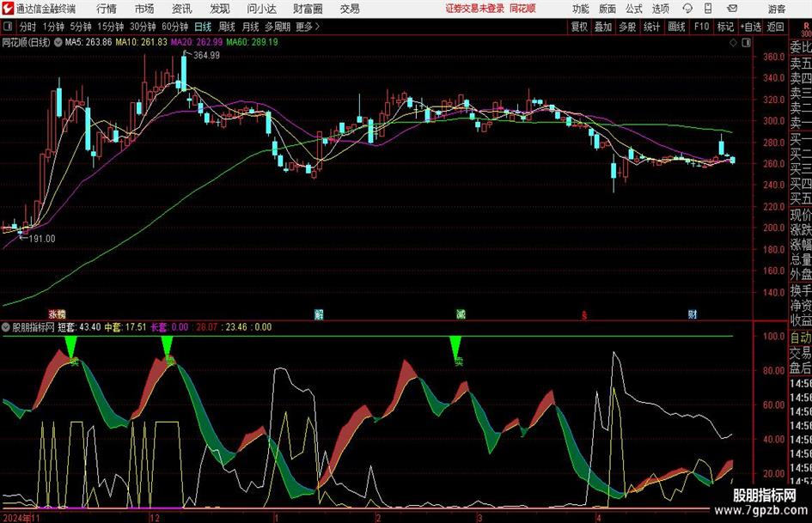Select the 日线 daily period tab
Screen dimensions: 812x523
(203, 27)
